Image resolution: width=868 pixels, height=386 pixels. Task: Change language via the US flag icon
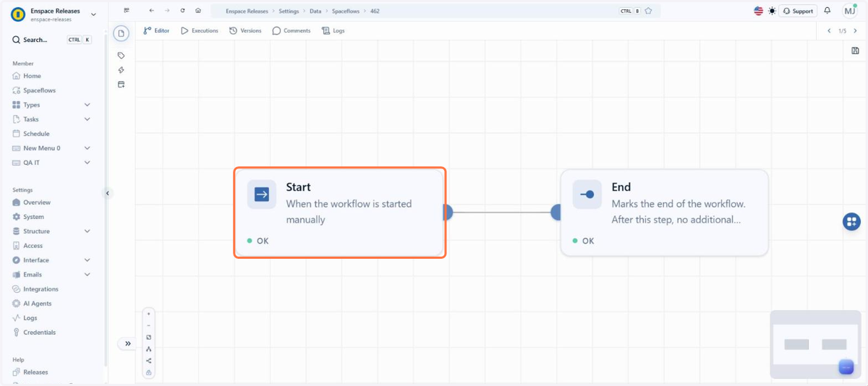pos(758,11)
